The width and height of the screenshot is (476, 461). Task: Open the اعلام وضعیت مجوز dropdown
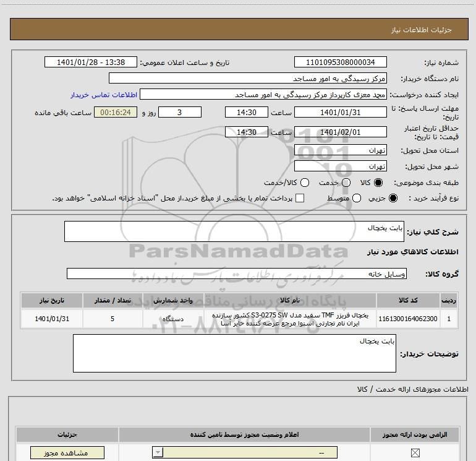click(245, 452)
